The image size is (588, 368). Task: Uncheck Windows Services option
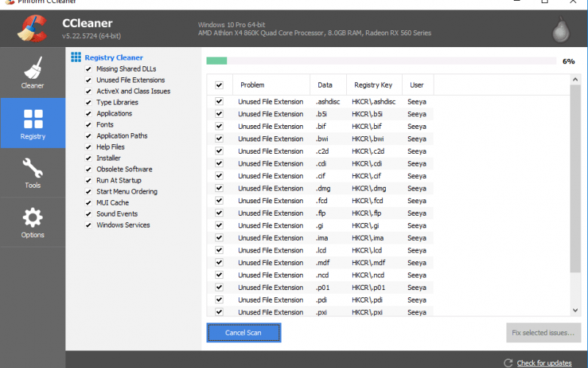click(x=88, y=225)
